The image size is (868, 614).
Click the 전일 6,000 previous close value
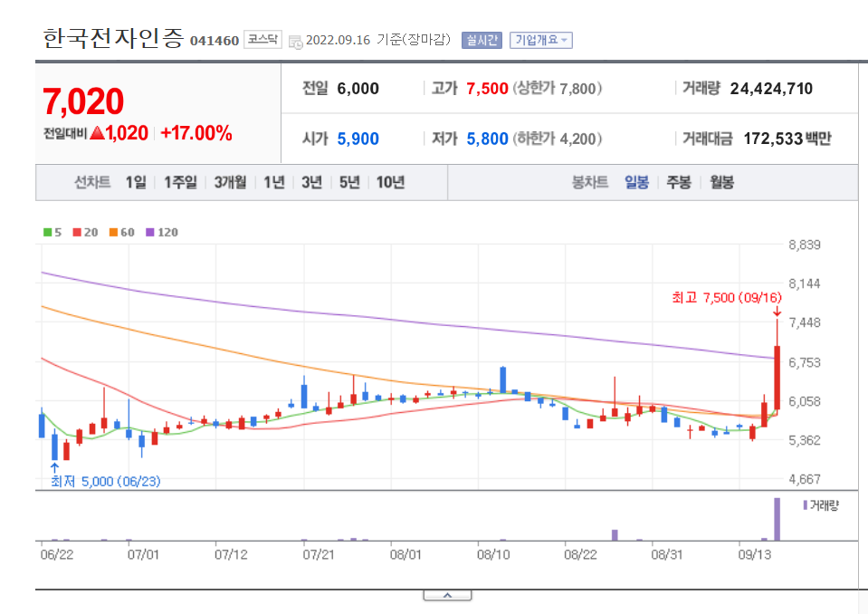click(x=358, y=89)
